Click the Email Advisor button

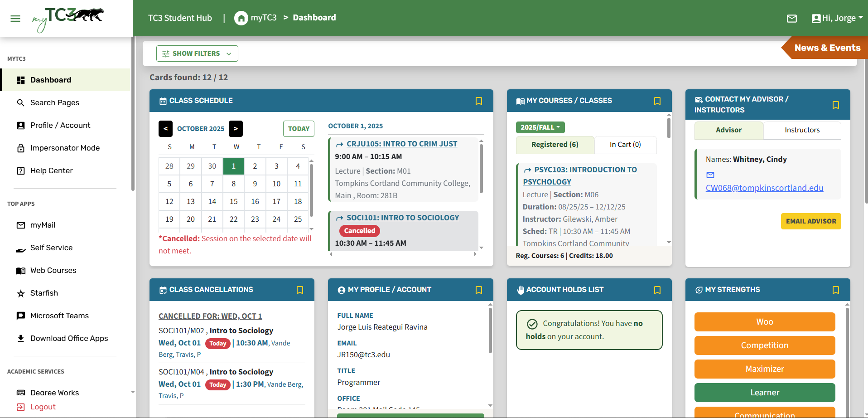[811, 221]
